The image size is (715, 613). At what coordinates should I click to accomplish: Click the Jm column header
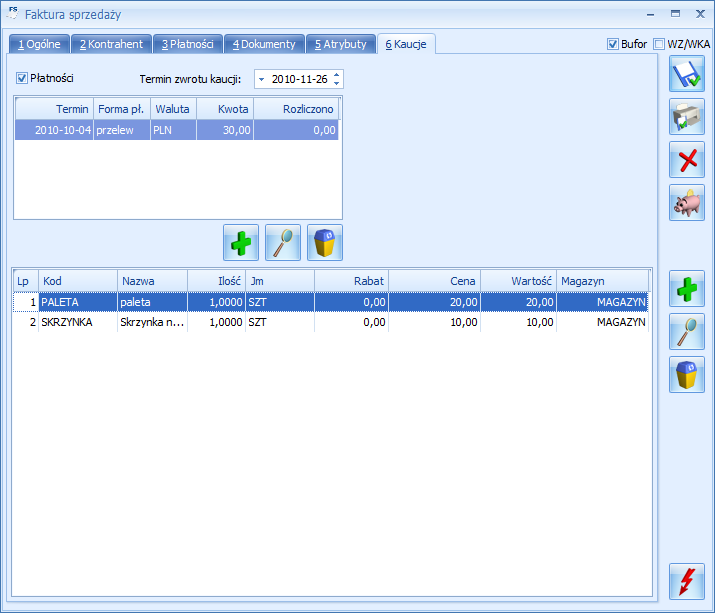280,281
